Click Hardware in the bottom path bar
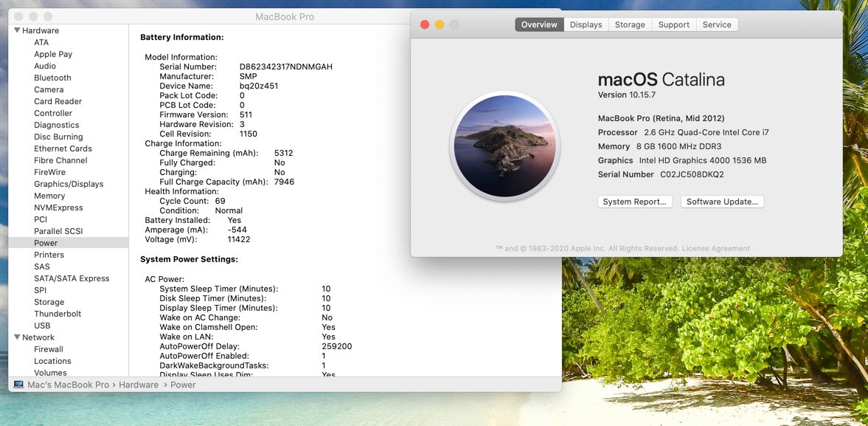This screenshot has height=426, width=868. (139, 385)
